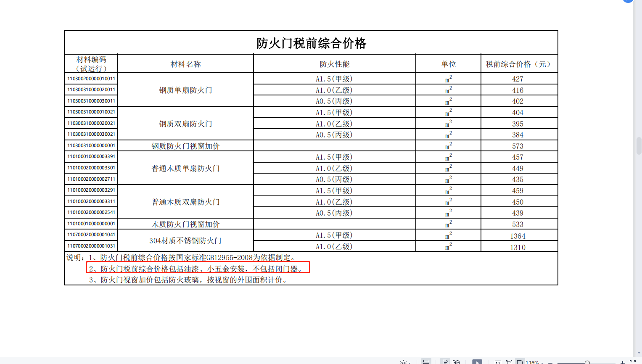642x364 pixels.
Task: Click the zoom slider handle
Action: click(x=587, y=362)
